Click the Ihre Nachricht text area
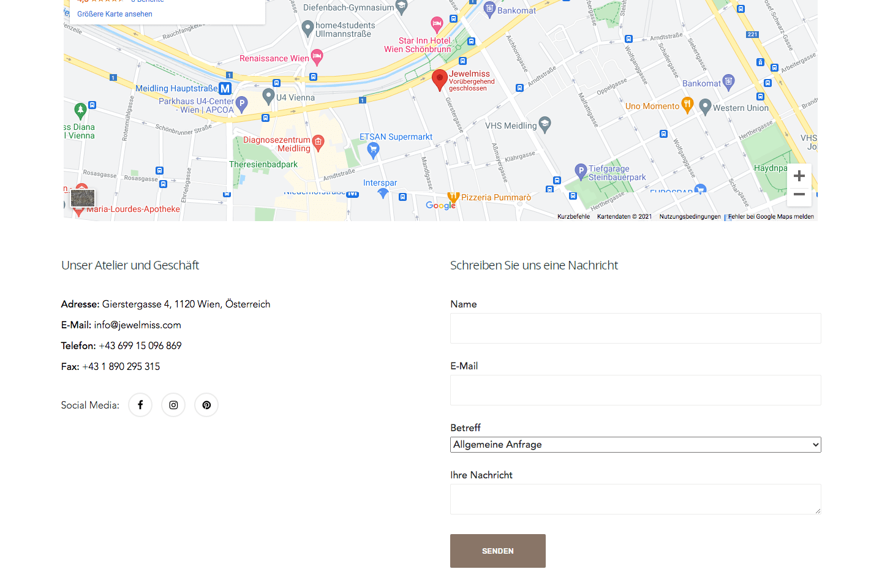 click(x=635, y=499)
